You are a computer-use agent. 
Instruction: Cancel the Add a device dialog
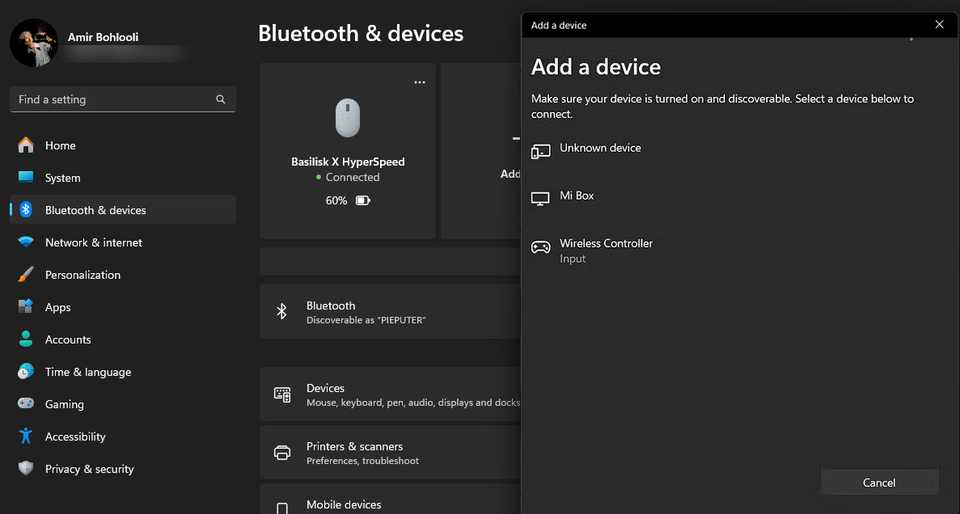pos(879,482)
